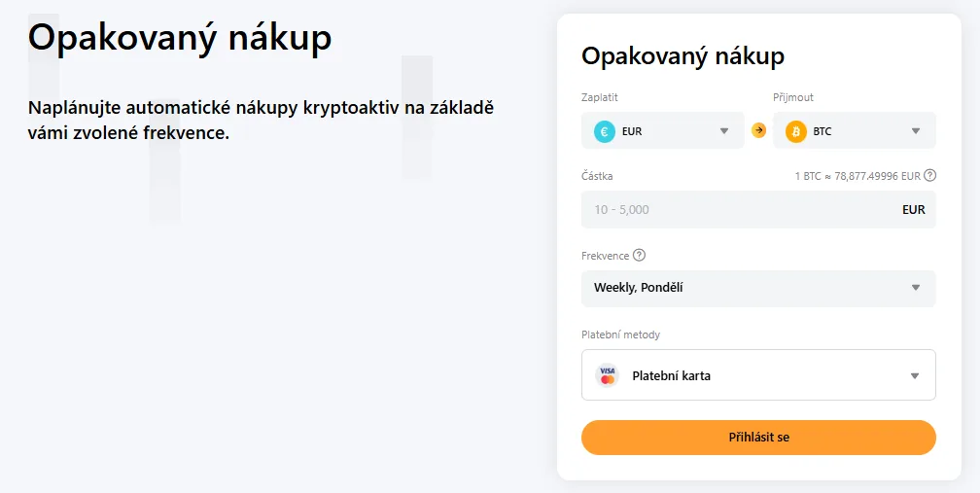Open the help icon beside the BTC rate
The height and width of the screenshot is (493, 980).
[x=930, y=176]
